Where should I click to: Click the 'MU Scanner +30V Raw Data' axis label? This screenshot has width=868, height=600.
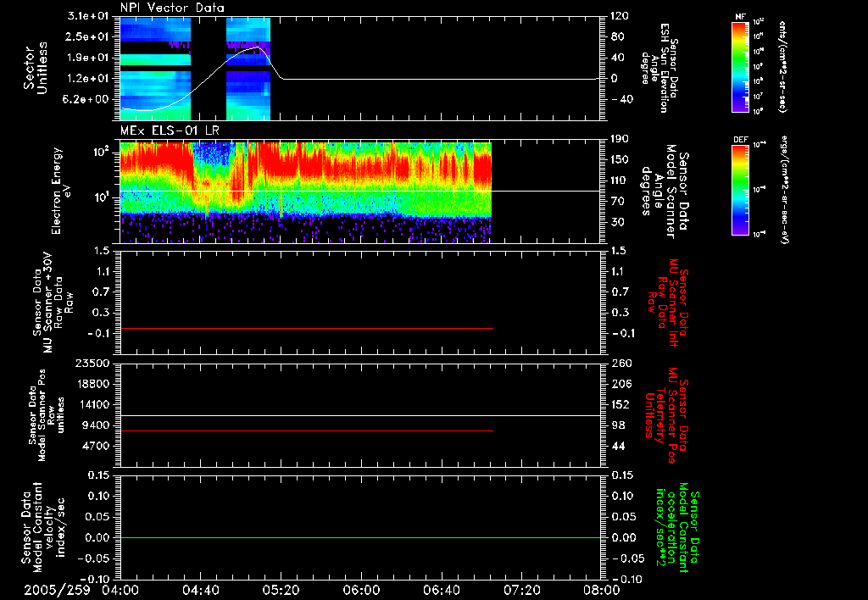[x=53, y=303]
